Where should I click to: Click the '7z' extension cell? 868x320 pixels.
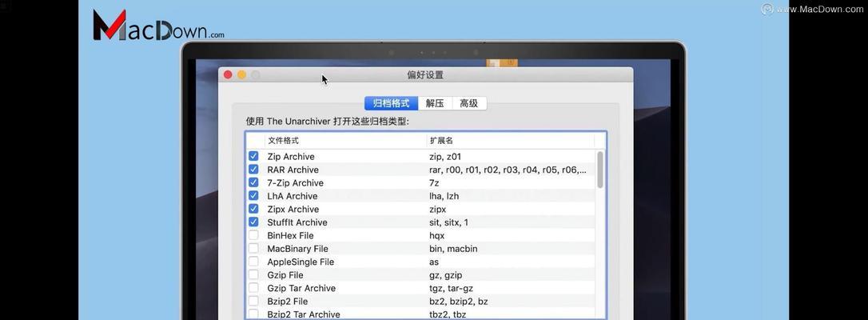click(x=435, y=183)
